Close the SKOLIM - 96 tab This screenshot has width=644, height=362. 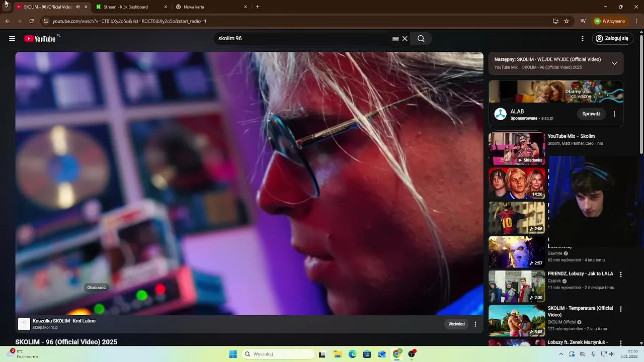click(x=86, y=7)
